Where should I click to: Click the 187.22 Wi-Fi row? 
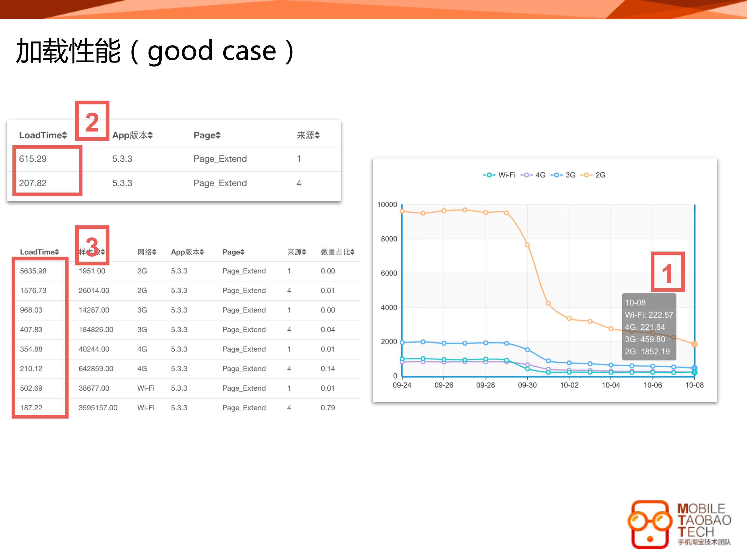coord(31,408)
